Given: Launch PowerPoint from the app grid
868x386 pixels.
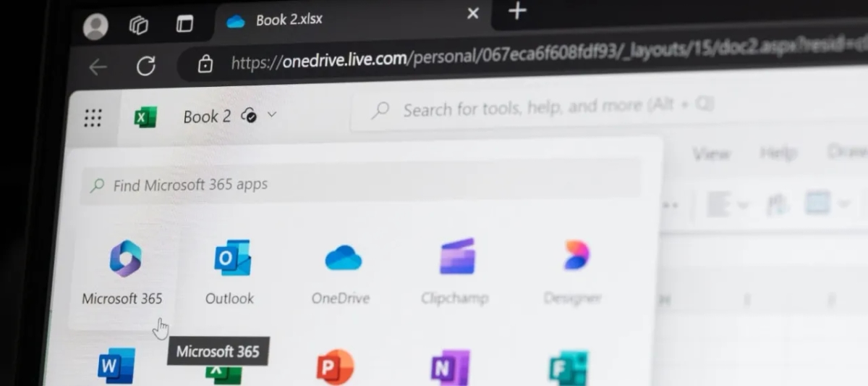Looking at the screenshot, I should [x=335, y=367].
